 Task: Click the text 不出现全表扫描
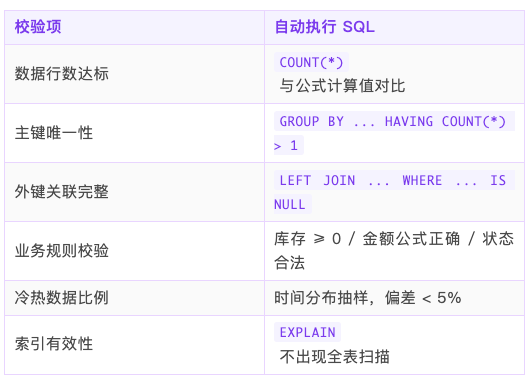coord(335,356)
